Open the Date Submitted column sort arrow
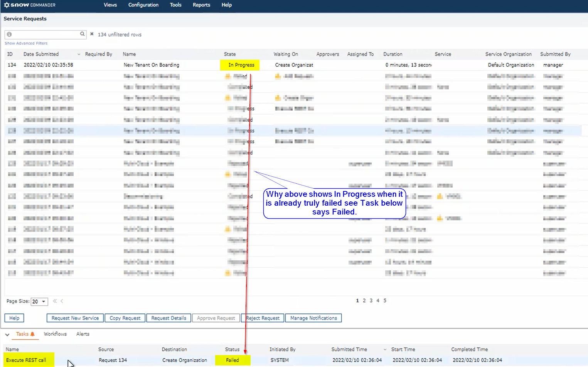 click(79, 54)
